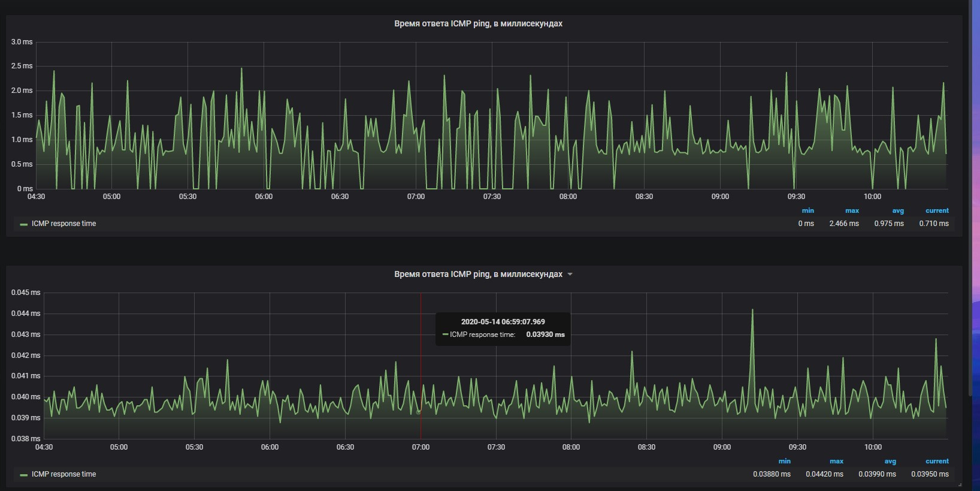Click the 09:30 x-axis label in the lower graph

(x=797, y=447)
